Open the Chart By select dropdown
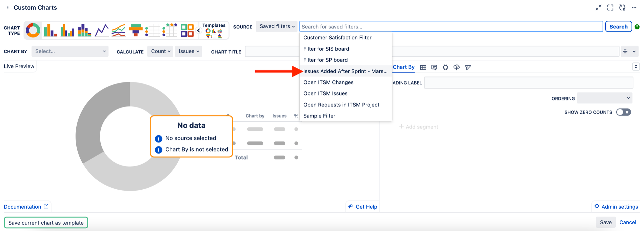 (70, 51)
